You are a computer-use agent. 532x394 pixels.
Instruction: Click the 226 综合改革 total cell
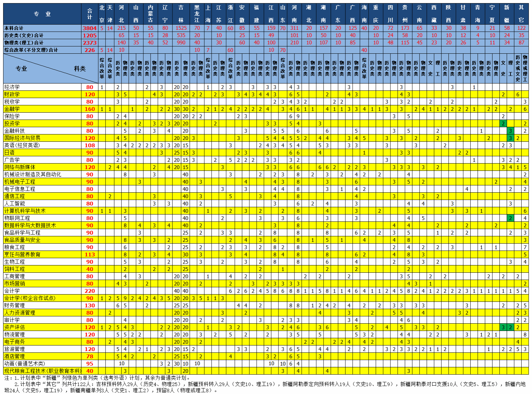(89, 50)
